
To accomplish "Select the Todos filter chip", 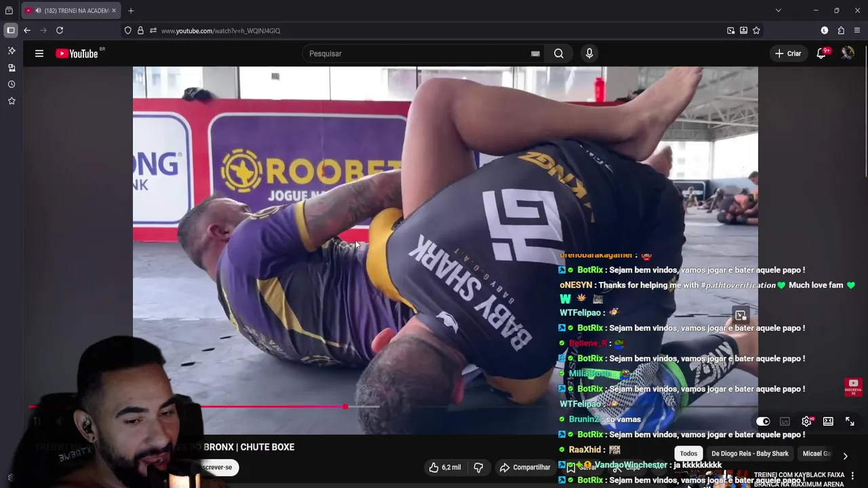I will pos(688,453).
